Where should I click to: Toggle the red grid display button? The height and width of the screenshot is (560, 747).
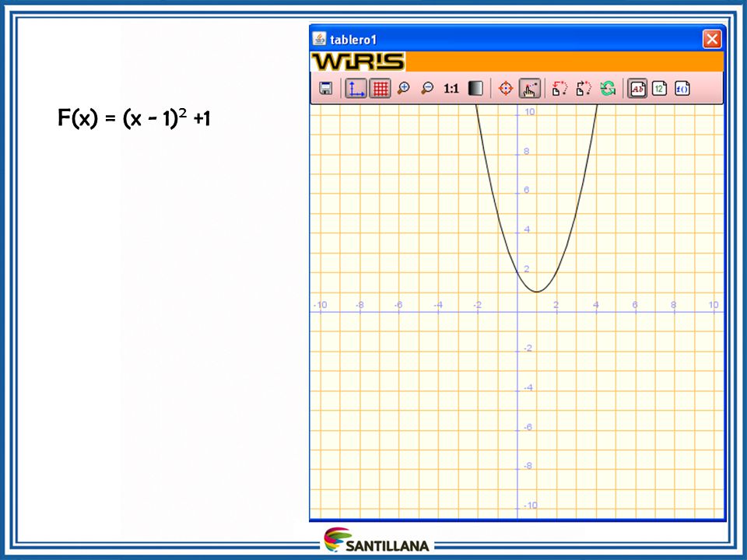pos(380,89)
